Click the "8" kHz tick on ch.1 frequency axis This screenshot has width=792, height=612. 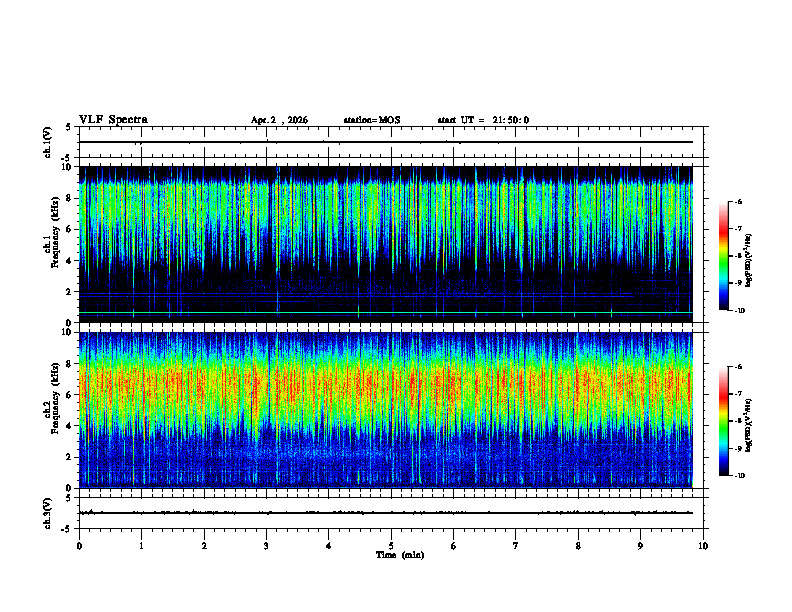(x=69, y=198)
